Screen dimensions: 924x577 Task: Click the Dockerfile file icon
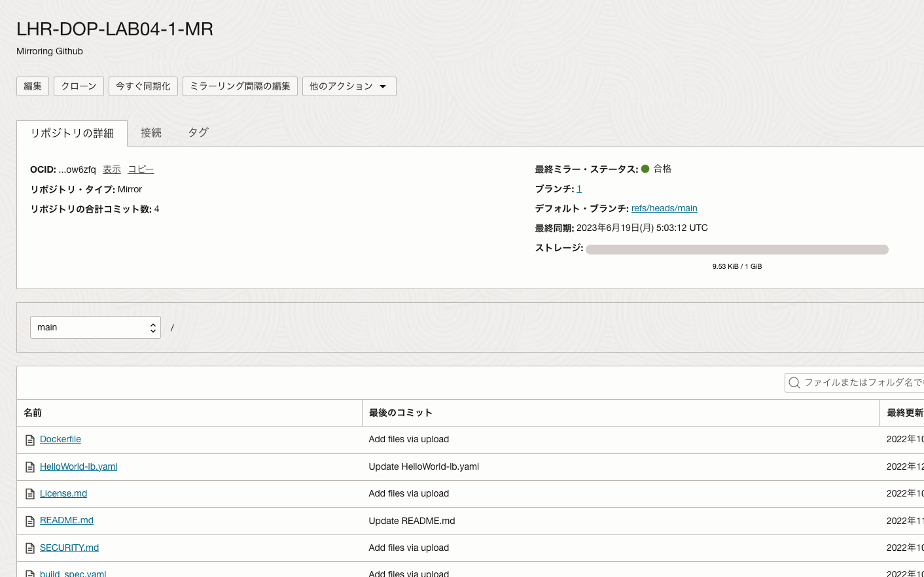click(x=29, y=440)
